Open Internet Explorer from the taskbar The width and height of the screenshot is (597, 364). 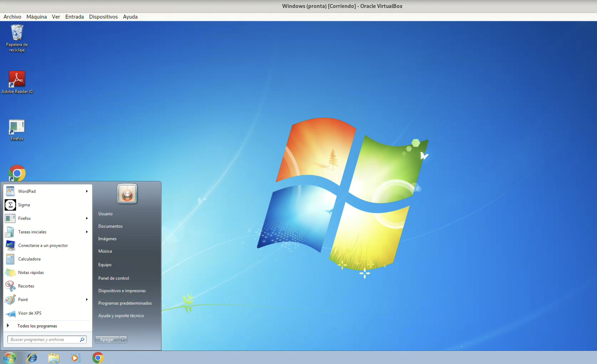[32, 358]
